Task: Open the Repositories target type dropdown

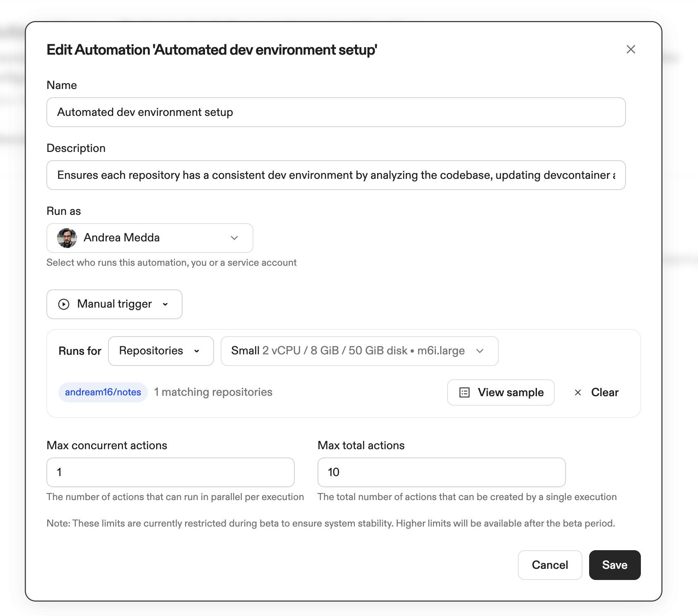Action: 161,351
